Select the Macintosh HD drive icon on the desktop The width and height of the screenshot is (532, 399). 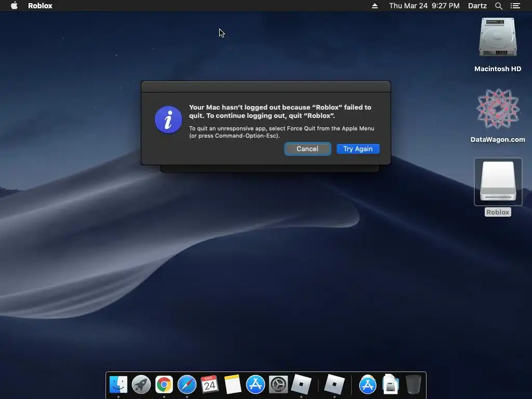[x=498, y=37]
